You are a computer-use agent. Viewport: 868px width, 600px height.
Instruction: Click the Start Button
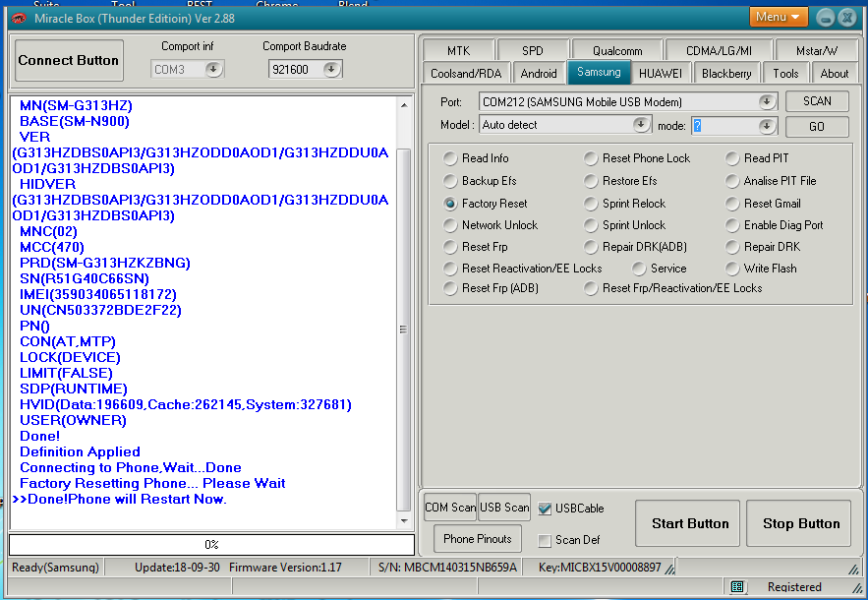click(687, 523)
